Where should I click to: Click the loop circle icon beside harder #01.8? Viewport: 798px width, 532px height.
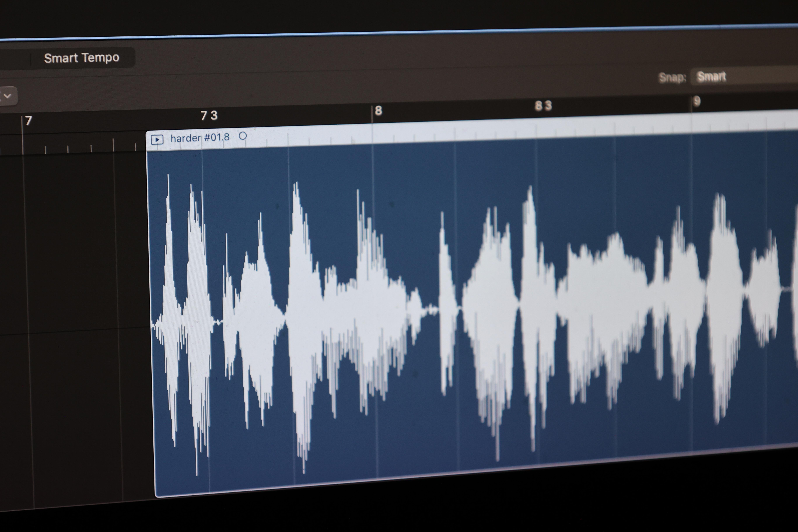(x=243, y=136)
